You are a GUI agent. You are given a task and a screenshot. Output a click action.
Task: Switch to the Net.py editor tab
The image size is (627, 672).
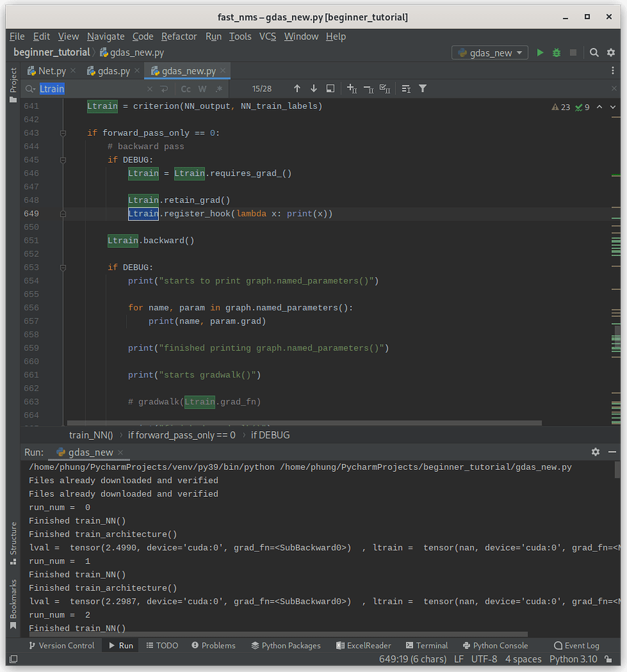pos(51,71)
